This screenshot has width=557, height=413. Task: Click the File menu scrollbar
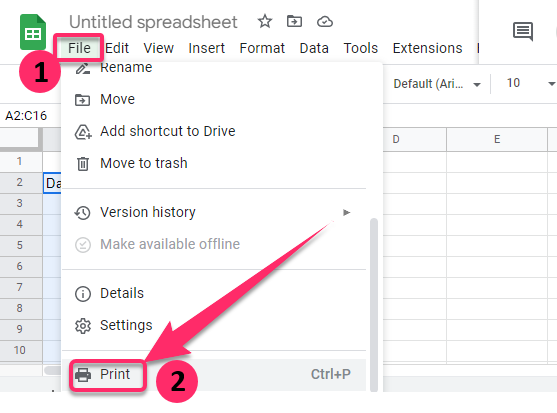coord(373,305)
